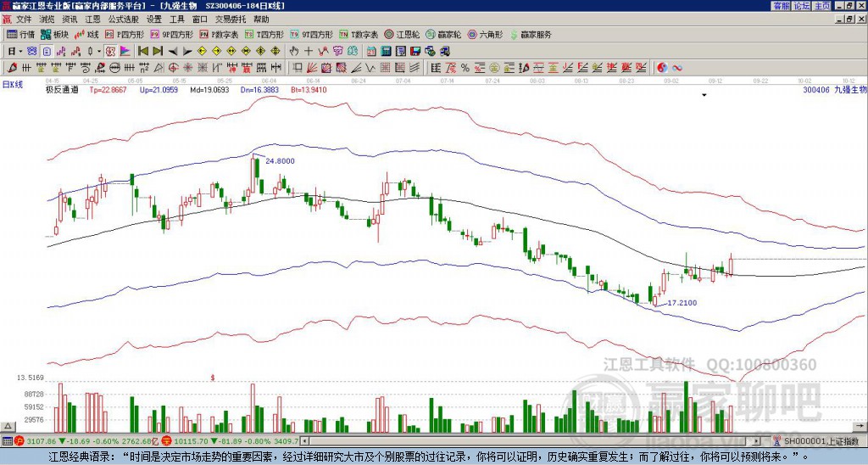Select the zigzag wave line tool
This screenshot has width=868, height=465.
tap(370, 68)
